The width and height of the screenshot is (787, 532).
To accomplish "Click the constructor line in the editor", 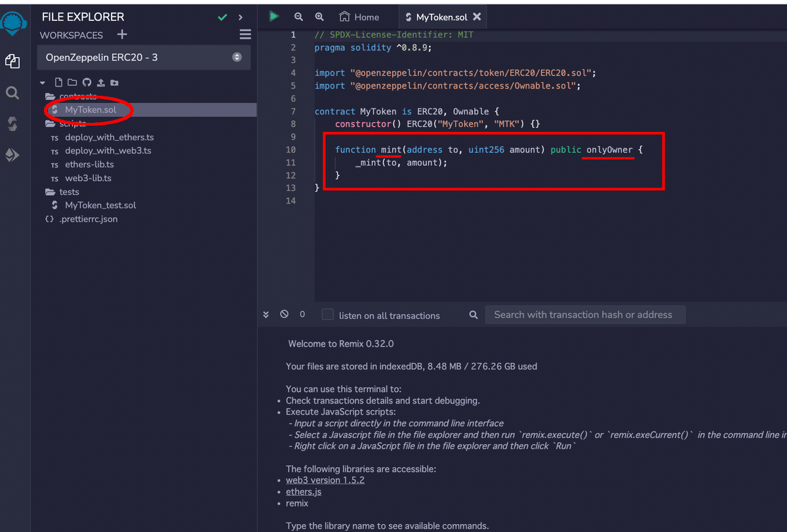I will (x=437, y=124).
